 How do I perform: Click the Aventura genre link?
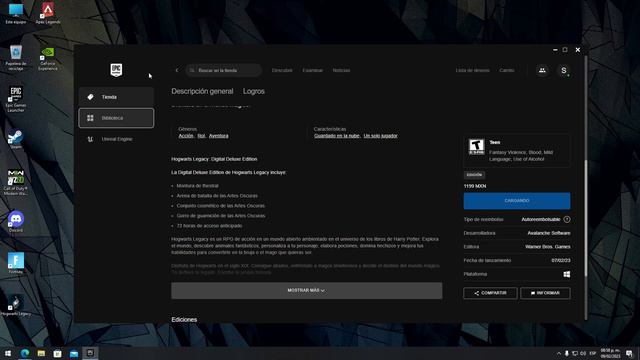point(218,136)
